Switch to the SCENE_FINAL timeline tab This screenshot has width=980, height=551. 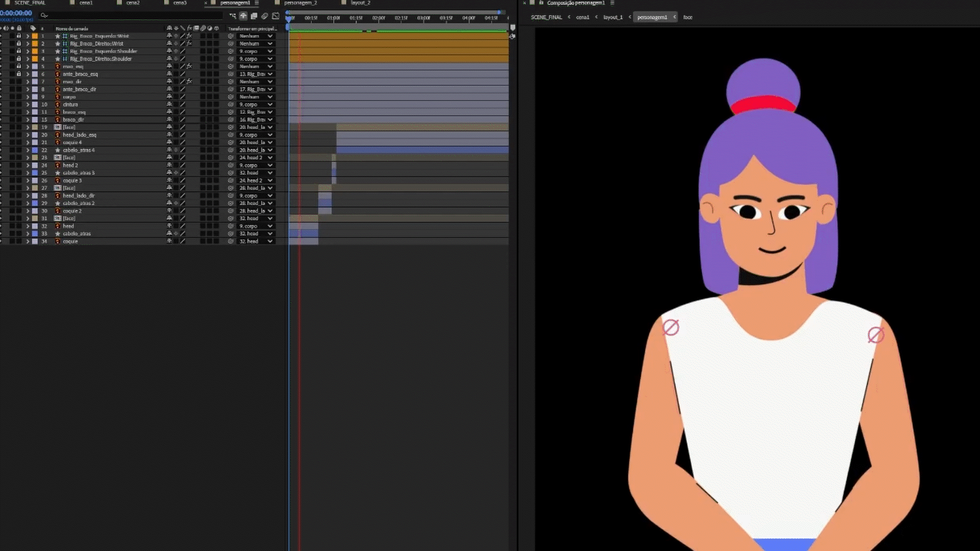pos(30,3)
